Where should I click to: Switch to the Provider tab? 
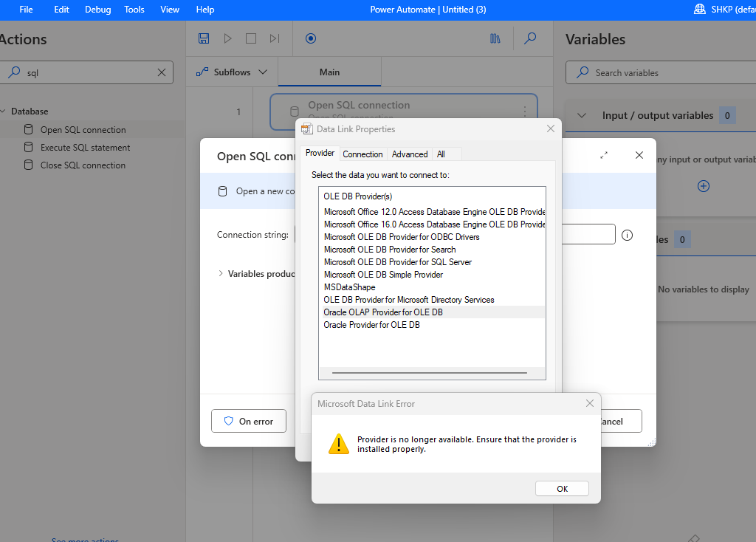click(x=320, y=153)
